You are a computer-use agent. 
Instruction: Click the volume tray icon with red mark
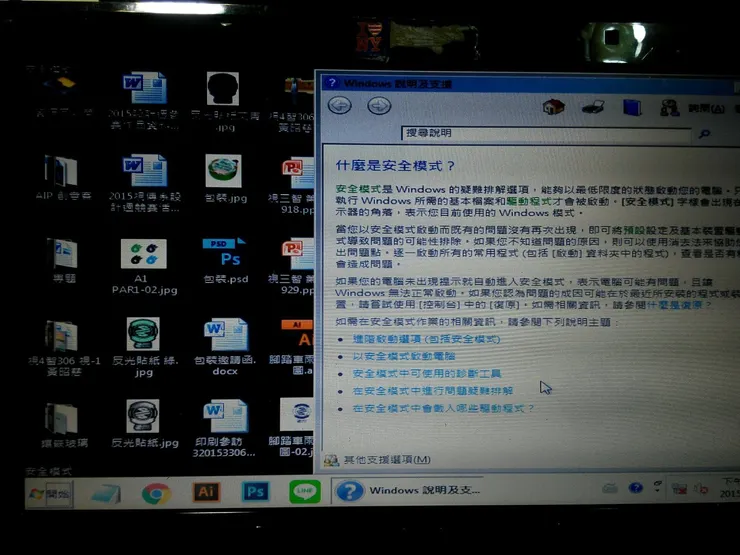point(700,489)
